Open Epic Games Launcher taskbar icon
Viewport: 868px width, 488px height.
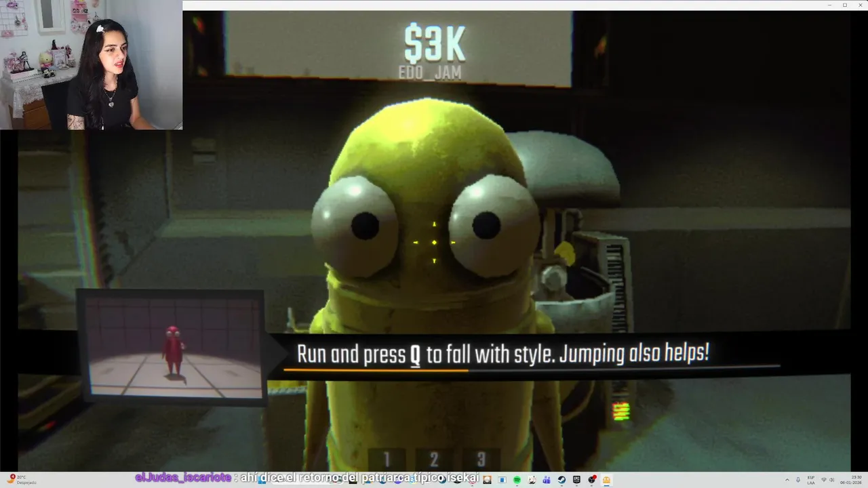click(576, 480)
